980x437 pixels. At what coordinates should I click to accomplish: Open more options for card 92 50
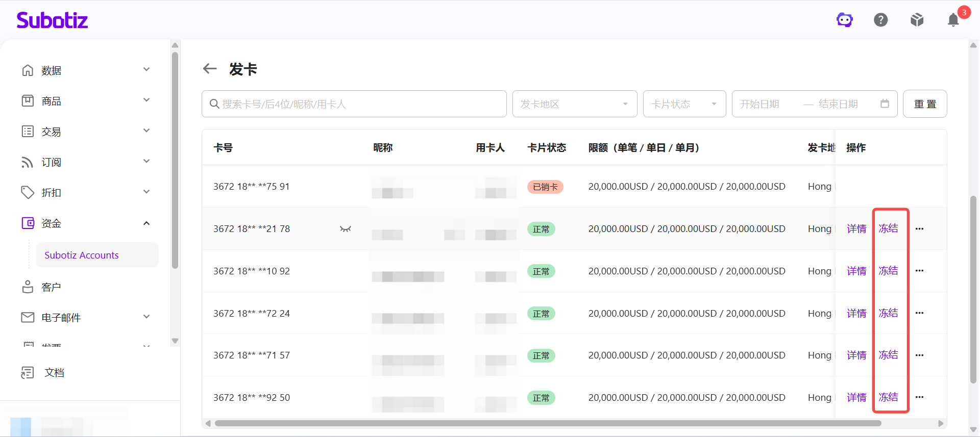pos(919,397)
